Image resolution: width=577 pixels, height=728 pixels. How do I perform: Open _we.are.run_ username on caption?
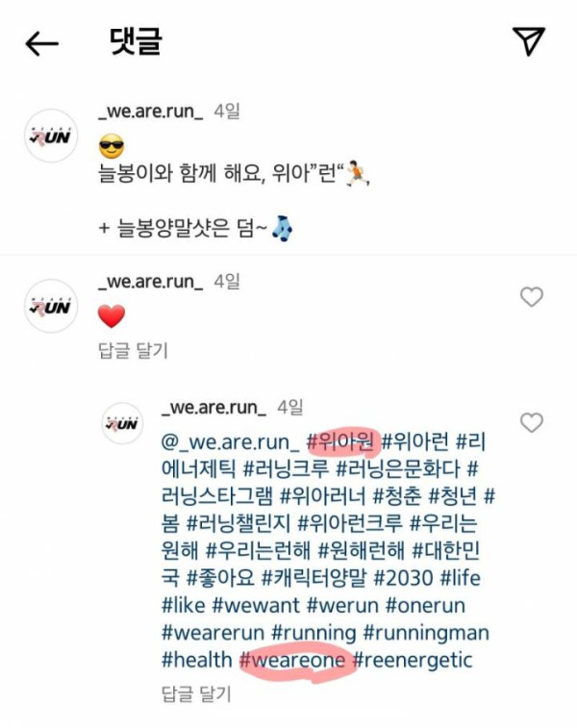point(150,112)
